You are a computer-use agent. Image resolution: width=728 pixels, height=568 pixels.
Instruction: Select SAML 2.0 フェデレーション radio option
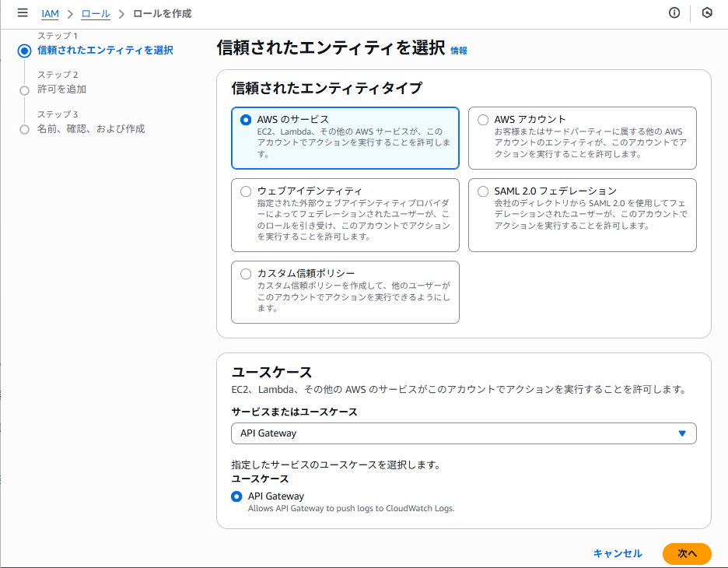pos(483,191)
